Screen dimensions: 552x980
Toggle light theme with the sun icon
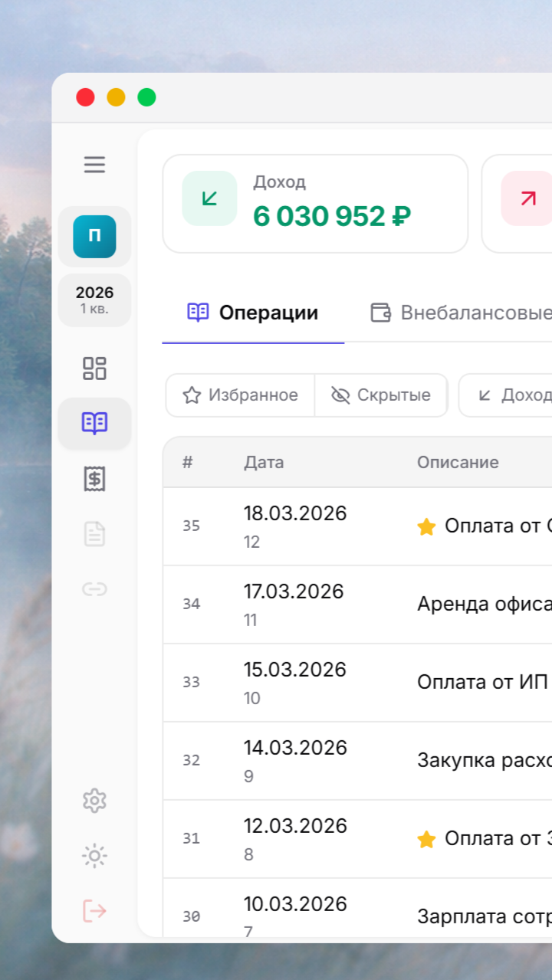click(94, 856)
